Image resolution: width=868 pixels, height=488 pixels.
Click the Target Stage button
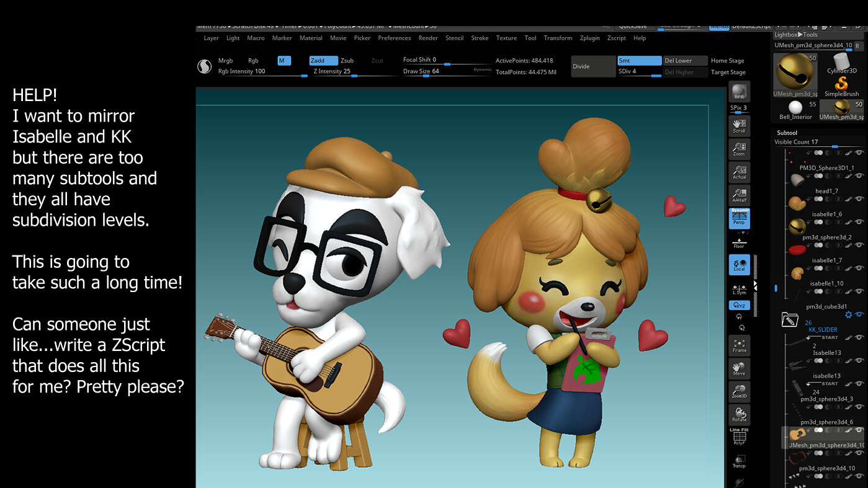(x=728, y=73)
